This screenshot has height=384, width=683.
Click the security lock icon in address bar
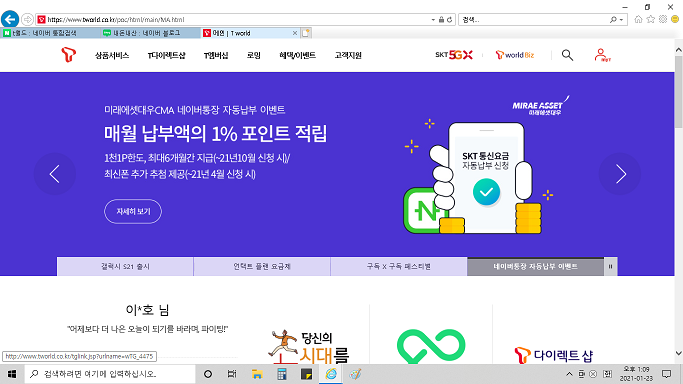[441, 20]
